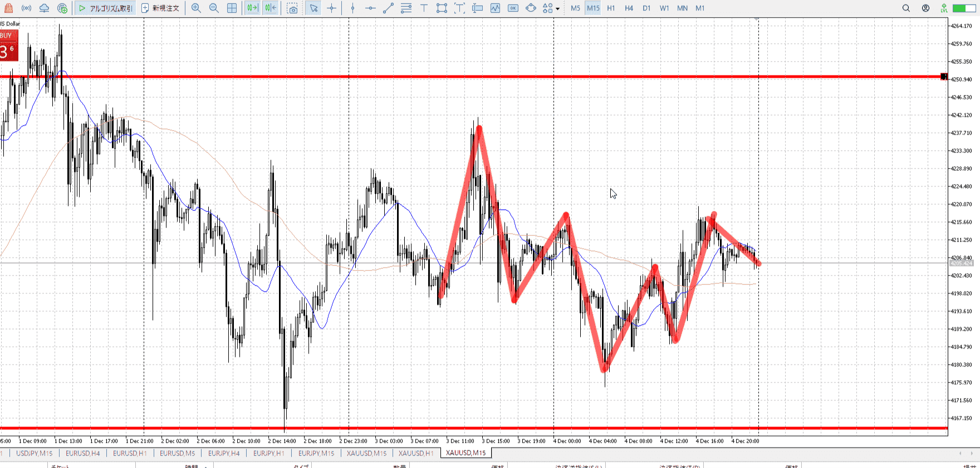Zoom in on the chart
The height and width of the screenshot is (468, 980).
coord(196,8)
